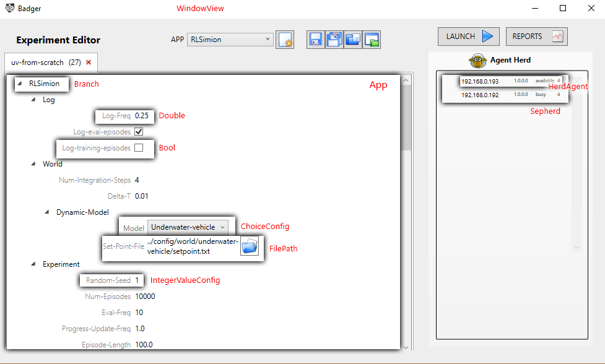605x364 pixels.
Task: Click the experiment editor scrollbar thumb
Action: (406, 118)
